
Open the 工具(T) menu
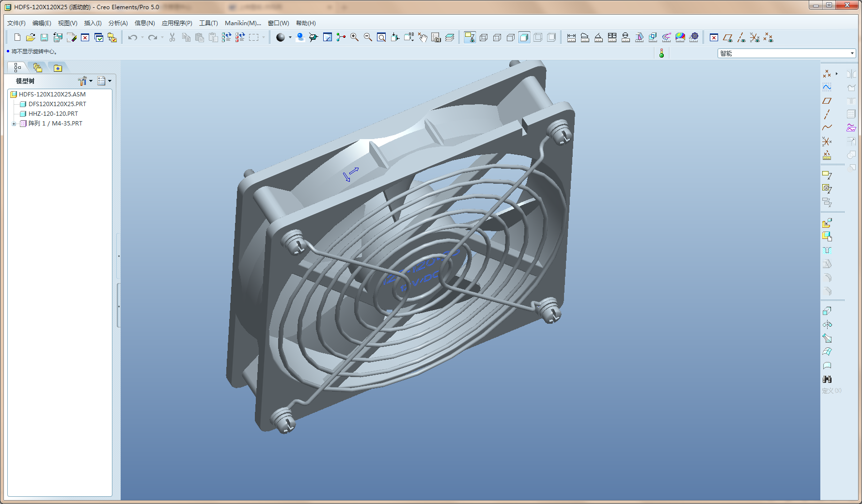[208, 23]
